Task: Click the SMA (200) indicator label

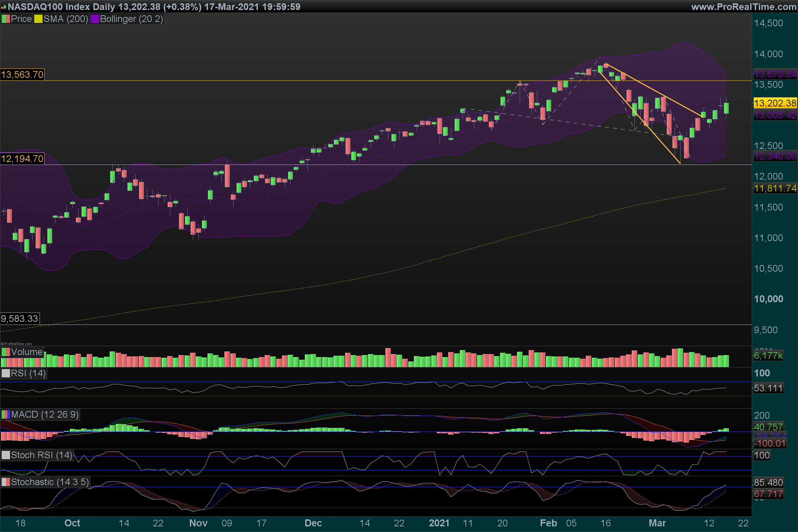Action: pyautogui.click(x=66, y=19)
